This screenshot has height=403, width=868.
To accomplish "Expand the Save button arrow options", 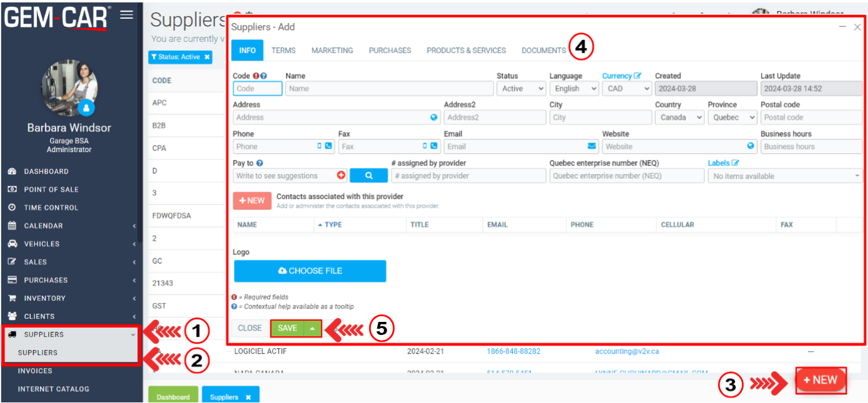I will pos(312,328).
